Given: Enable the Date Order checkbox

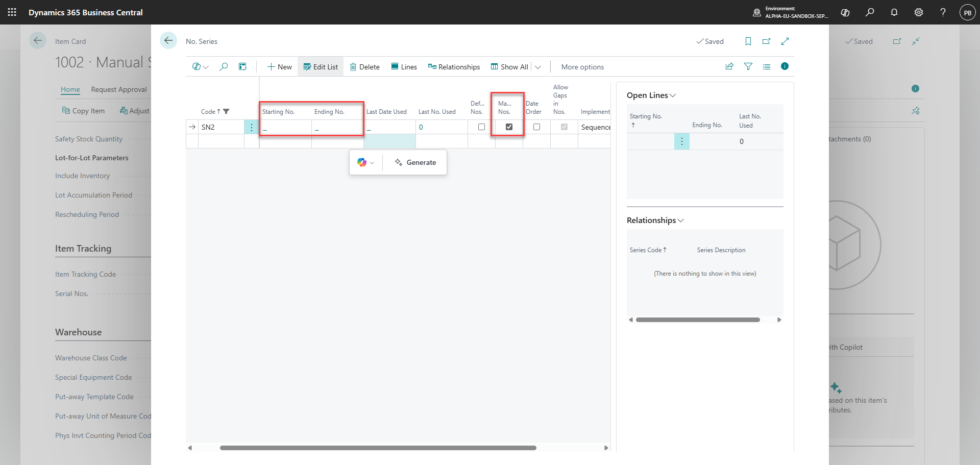Looking at the screenshot, I should pos(536,127).
